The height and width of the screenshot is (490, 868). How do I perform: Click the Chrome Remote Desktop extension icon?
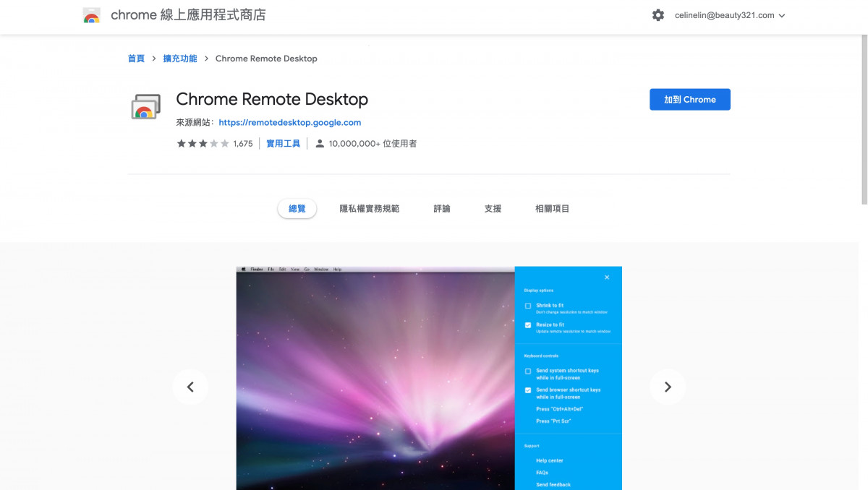tap(145, 106)
